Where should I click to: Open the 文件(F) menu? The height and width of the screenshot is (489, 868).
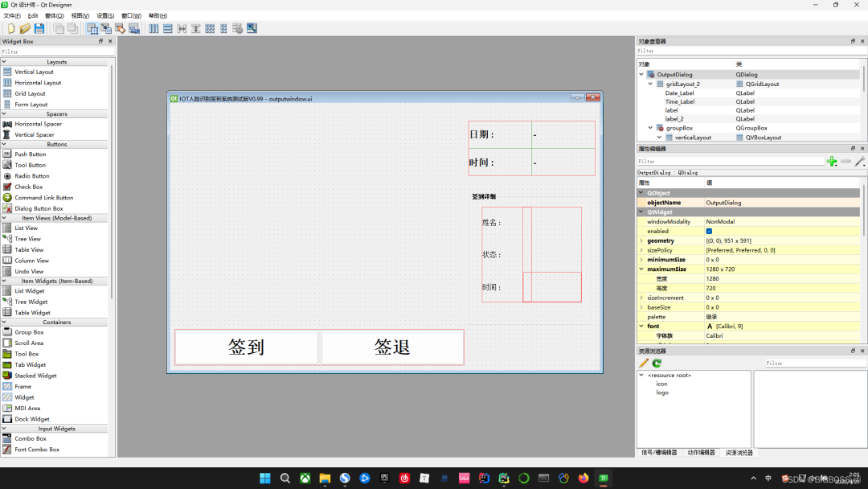11,15
